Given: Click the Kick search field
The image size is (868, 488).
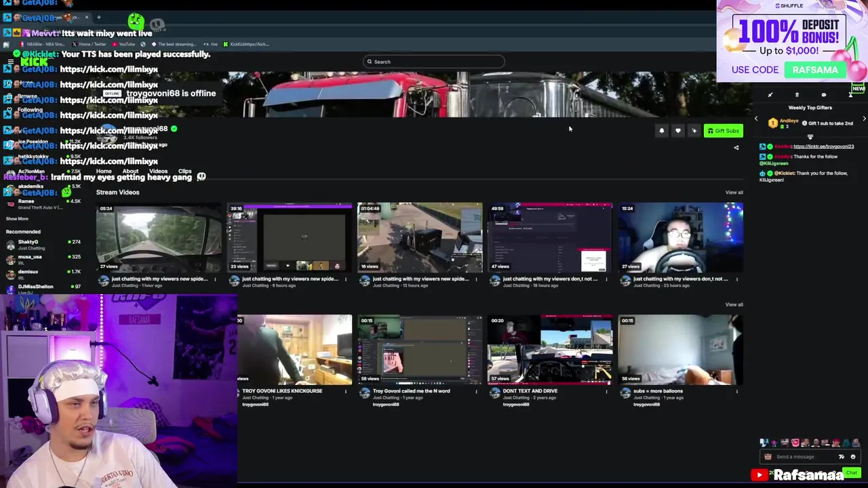Looking at the screenshot, I should point(433,62).
